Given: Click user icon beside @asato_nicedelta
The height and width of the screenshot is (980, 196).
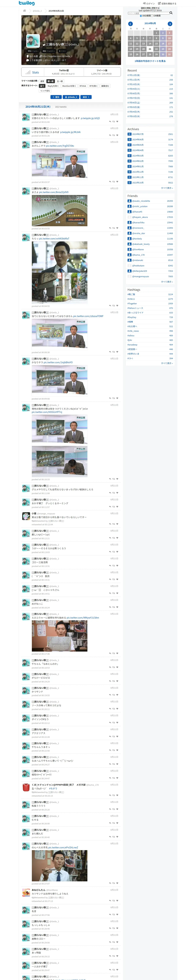Looking at the screenshot, I should (129, 201).
